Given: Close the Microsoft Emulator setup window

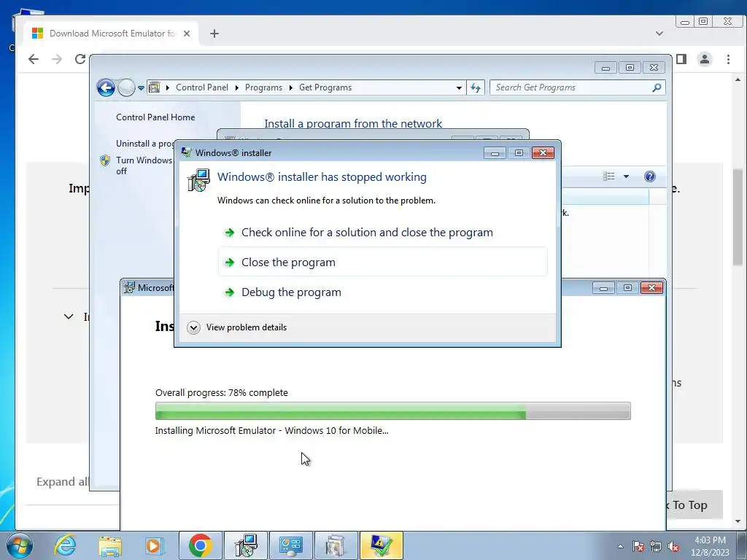Looking at the screenshot, I should pyautogui.click(x=651, y=287).
